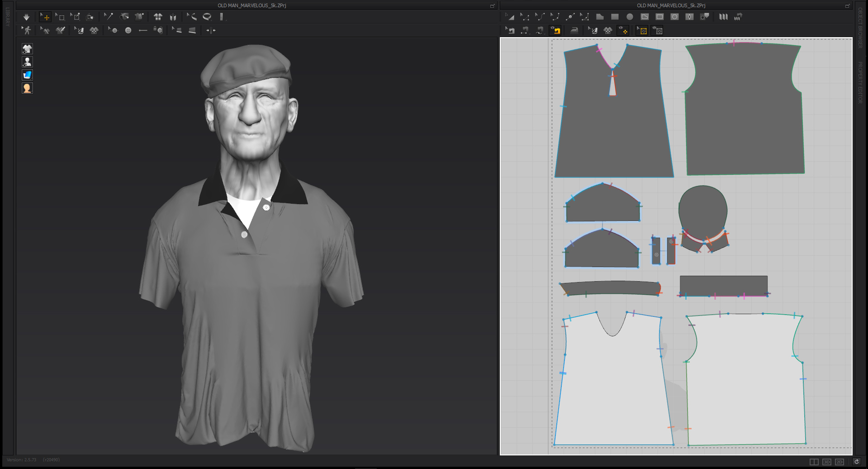Select the Edit Pattern point tool
Image resolution: width=868 pixels, height=469 pixels.
point(524,17)
